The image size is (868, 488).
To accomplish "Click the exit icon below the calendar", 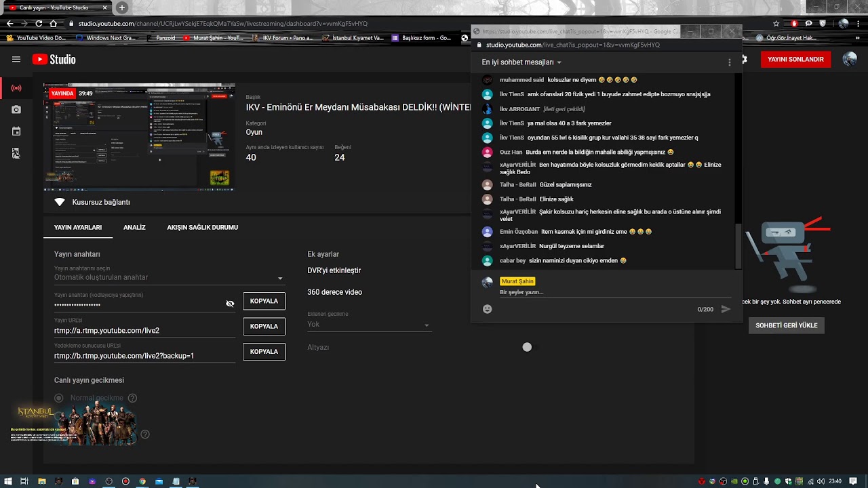I will [x=16, y=154].
